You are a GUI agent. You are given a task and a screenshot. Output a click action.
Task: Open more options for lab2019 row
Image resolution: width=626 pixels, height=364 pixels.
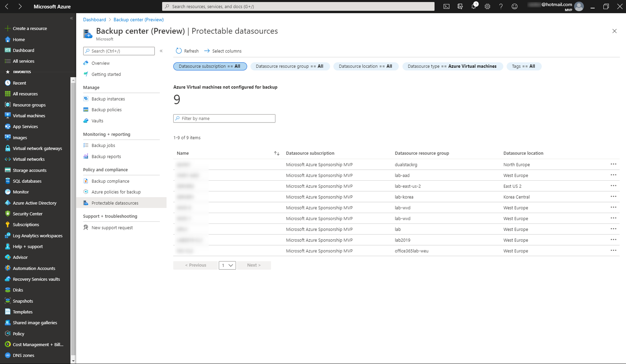click(613, 240)
